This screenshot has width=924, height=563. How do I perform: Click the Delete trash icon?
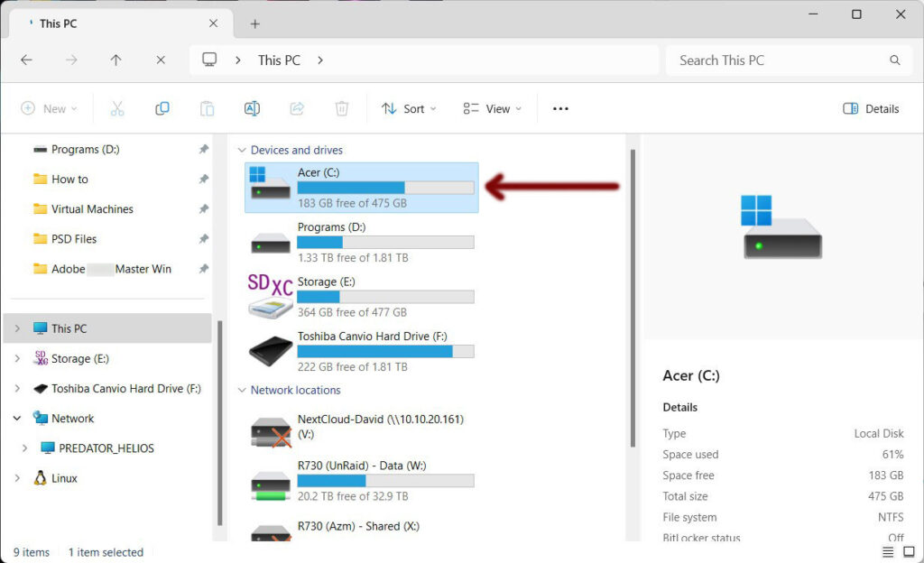(342, 108)
